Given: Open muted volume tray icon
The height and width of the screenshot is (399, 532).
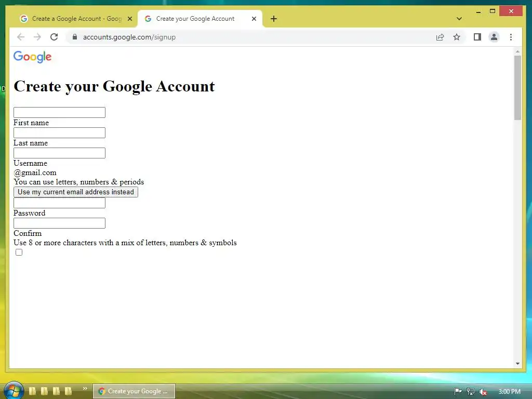Looking at the screenshot, I should click(x=483, y=392).
